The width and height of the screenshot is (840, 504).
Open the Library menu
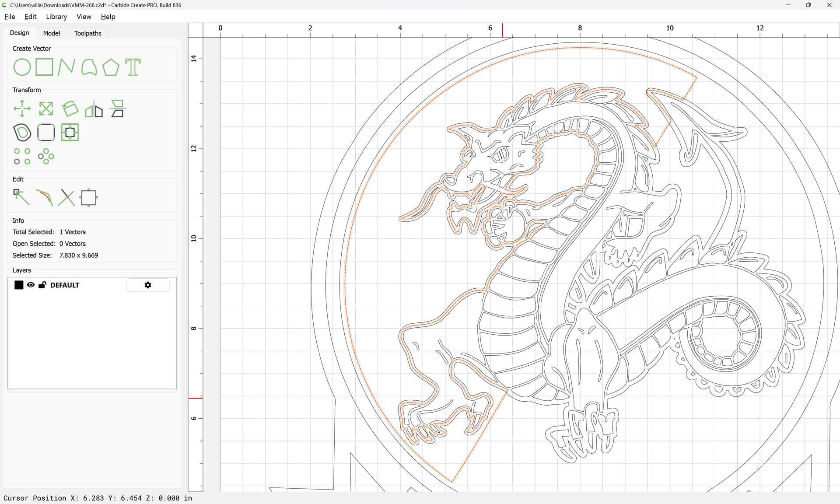(56, 17)
